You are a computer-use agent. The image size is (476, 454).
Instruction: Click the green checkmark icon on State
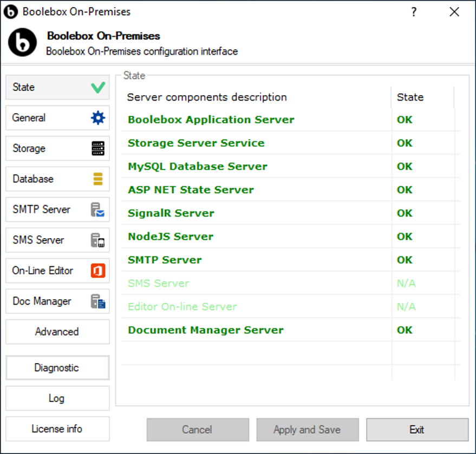pos(98,87)
